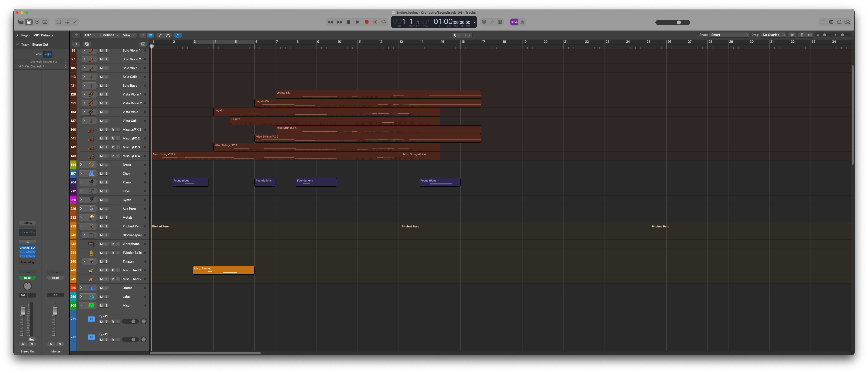Open the Snap Smart dropdown
Image resolution: width=868 pixels, height=373 pixels.
729,35
